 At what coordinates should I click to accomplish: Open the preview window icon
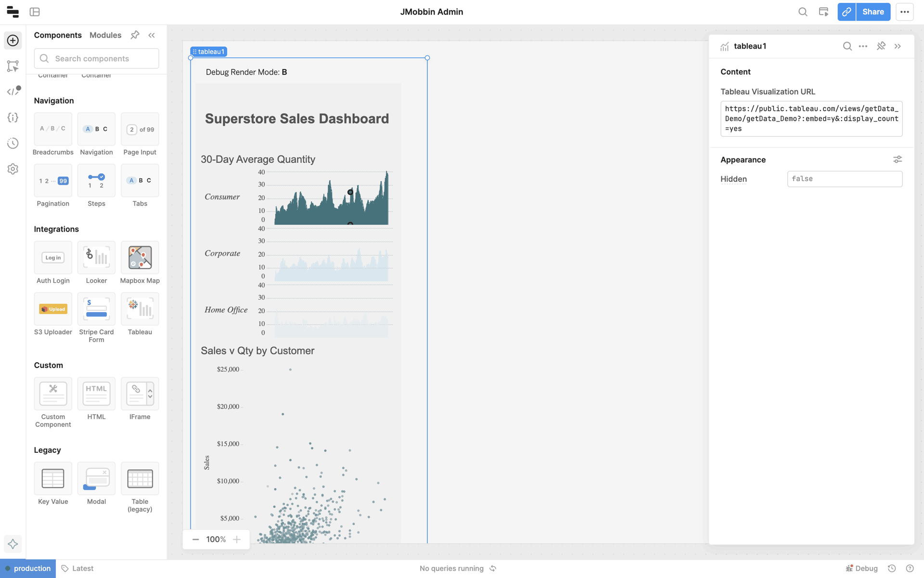coord(823,12)
